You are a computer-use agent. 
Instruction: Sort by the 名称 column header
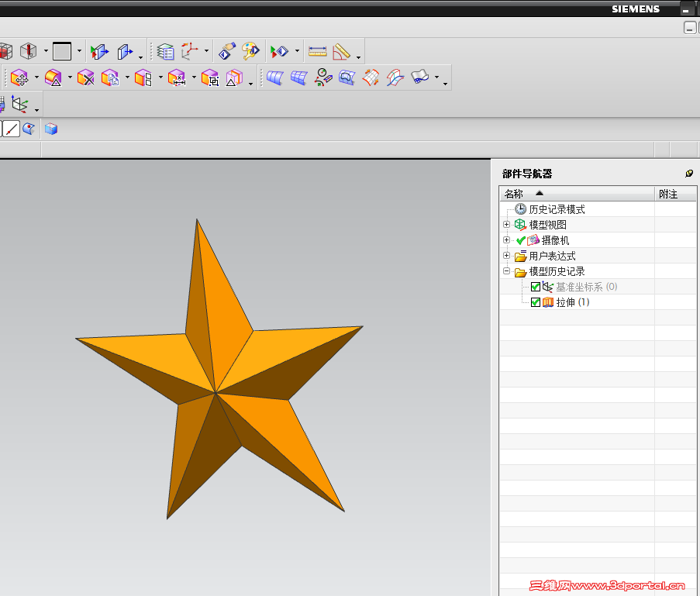[x=577, y=194]
